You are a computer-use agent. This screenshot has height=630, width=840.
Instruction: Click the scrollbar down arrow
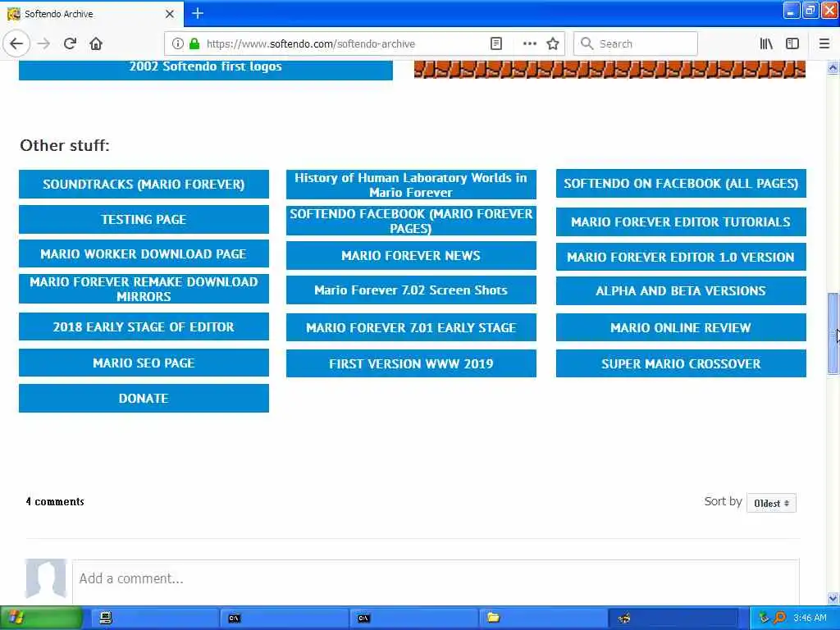[833, 598]
